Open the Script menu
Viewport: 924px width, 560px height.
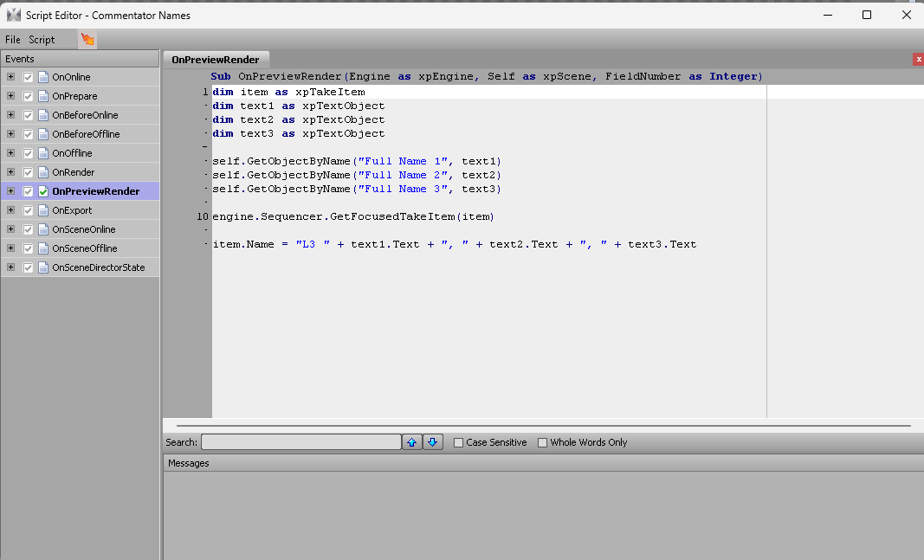point(42,40)
